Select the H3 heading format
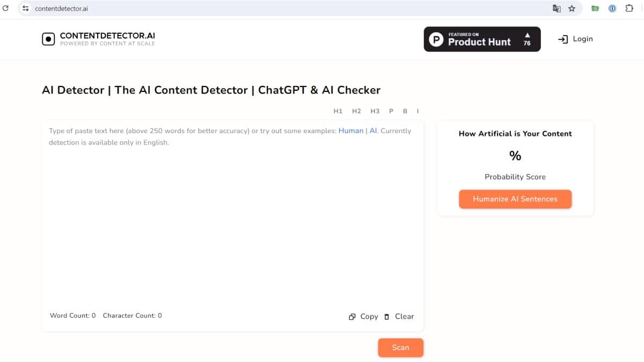The height and width of the screenshot is (362, 644). (x=375, y=111)
